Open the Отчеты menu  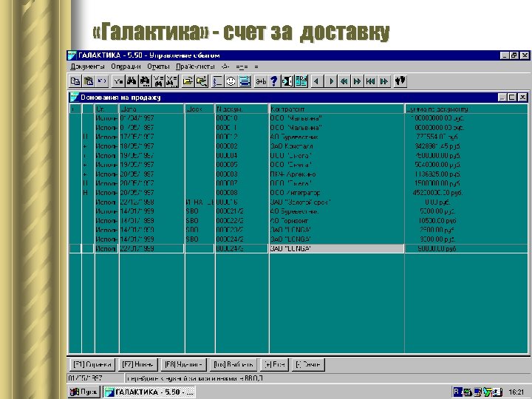pos(158,66)
